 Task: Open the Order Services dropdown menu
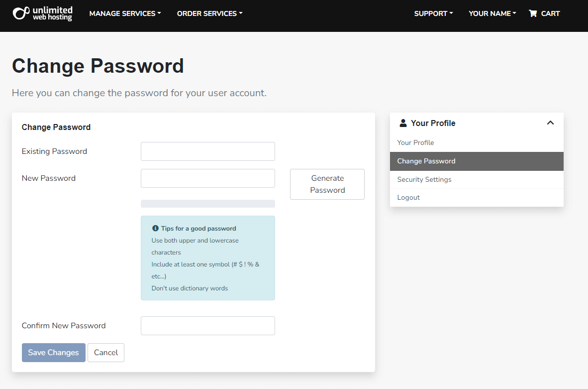point(209,13)
